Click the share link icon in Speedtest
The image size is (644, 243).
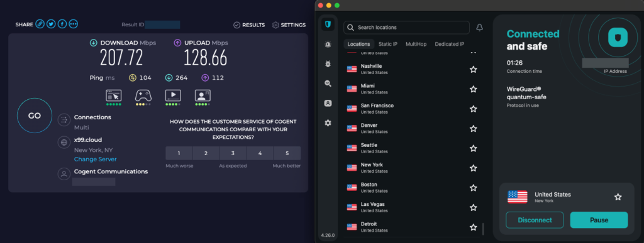(40, 24)
